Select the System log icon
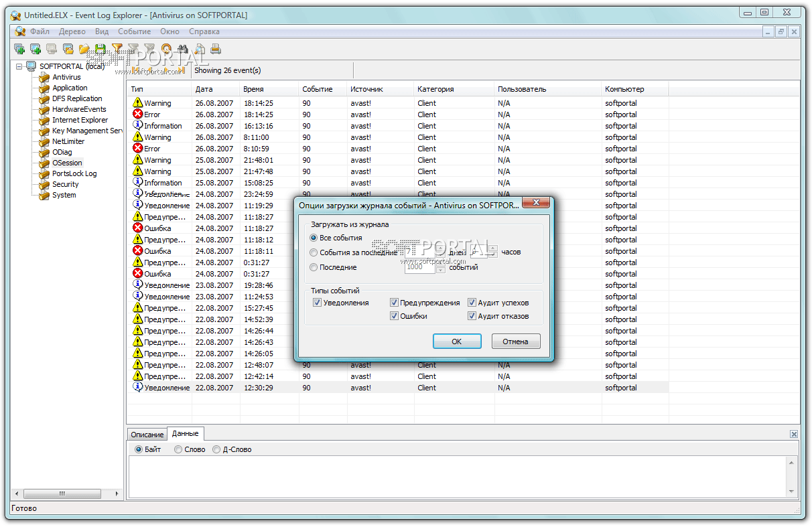This screenshot has height=527, width=812. pyautogui.click(x=44, y=196)
